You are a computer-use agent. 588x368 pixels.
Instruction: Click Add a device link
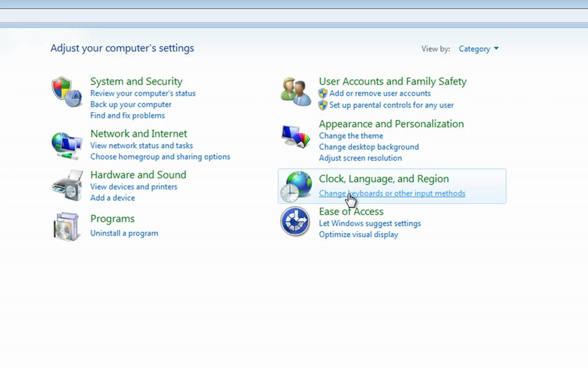(x=112, y=198)
